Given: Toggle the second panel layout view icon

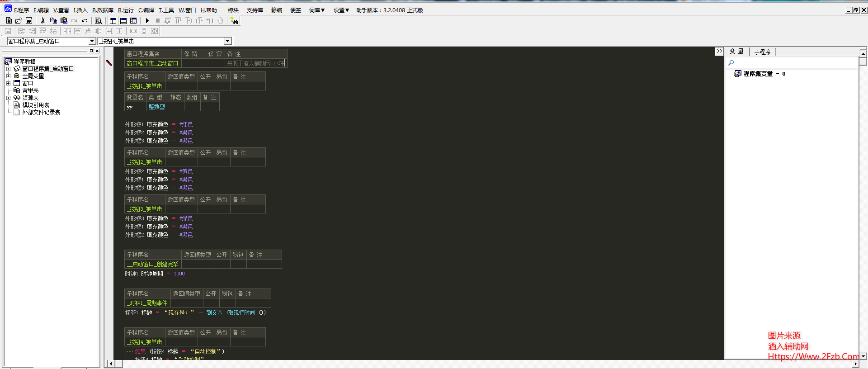Looking at the screenshot, I should tap(123, 20).
